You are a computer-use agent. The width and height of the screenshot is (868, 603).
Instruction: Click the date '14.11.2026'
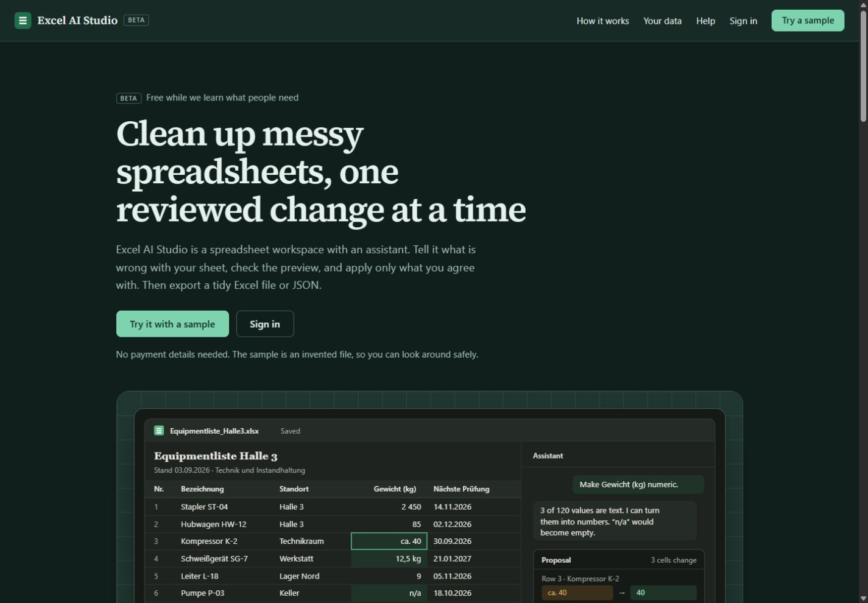click(x=452, y=507)
